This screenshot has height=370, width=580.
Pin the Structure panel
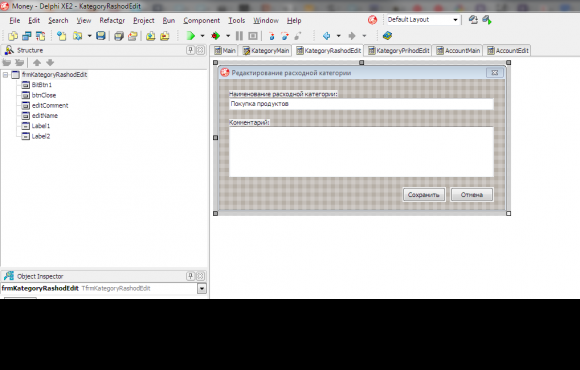(x=190, y=50)
